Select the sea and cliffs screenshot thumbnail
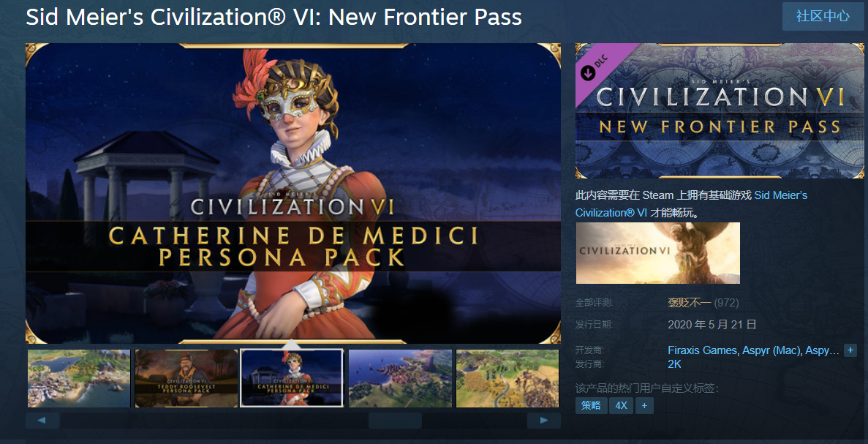Screen dimensions: 868x444 click(400, 378)
